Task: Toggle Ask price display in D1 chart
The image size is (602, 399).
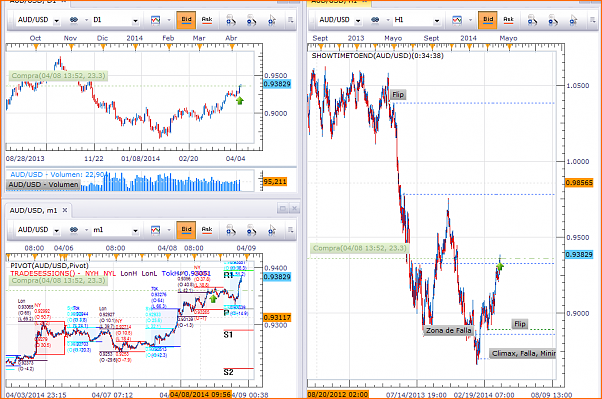Action: pos(207,20)
